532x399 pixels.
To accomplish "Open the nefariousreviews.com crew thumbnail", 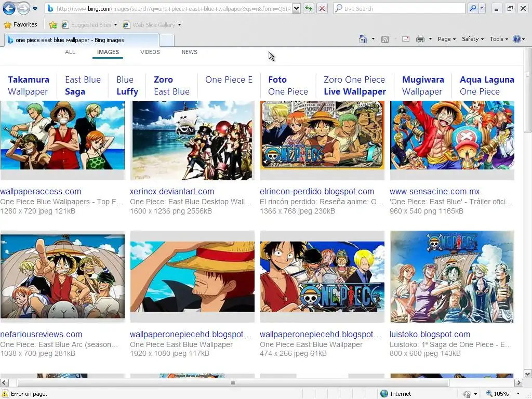I will 62,276.
